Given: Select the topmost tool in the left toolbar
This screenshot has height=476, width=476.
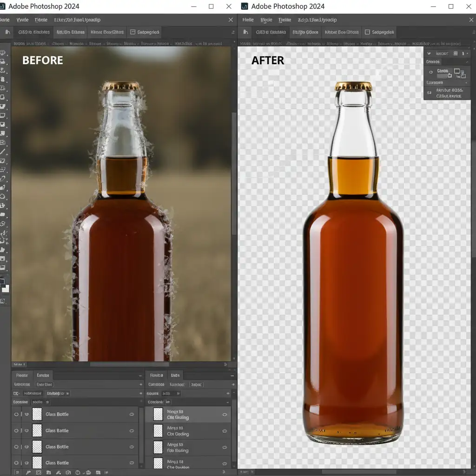Looking at the screenshot, I should [x=3, y=53].
